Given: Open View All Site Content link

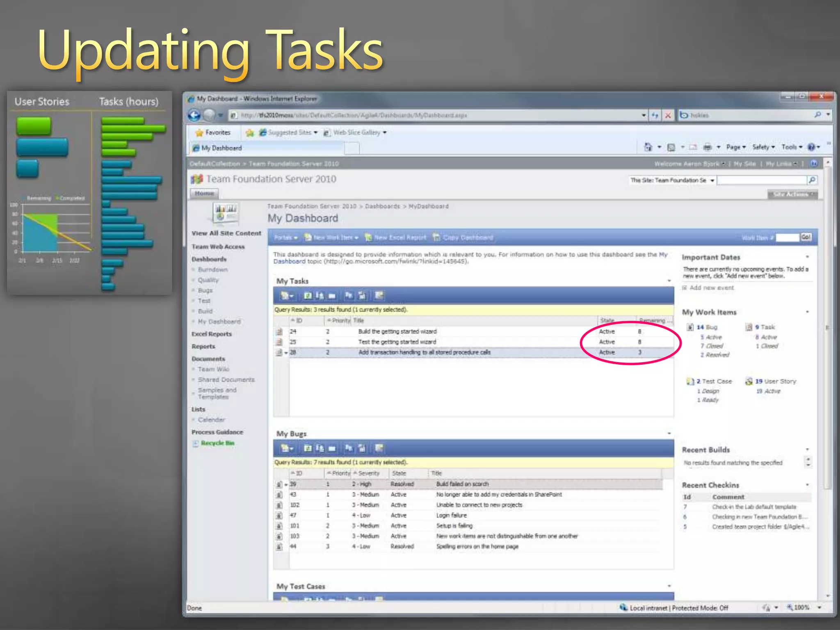Looking at the screenshot, I should 226,233.
